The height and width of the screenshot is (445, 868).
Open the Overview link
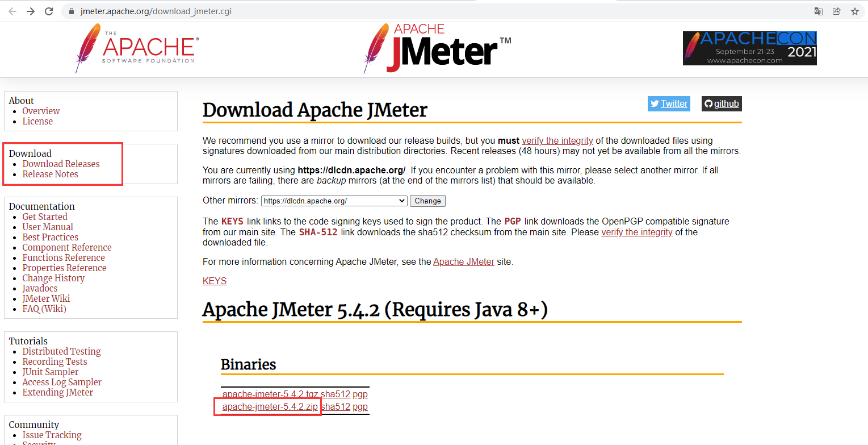(x=41, y=111)
